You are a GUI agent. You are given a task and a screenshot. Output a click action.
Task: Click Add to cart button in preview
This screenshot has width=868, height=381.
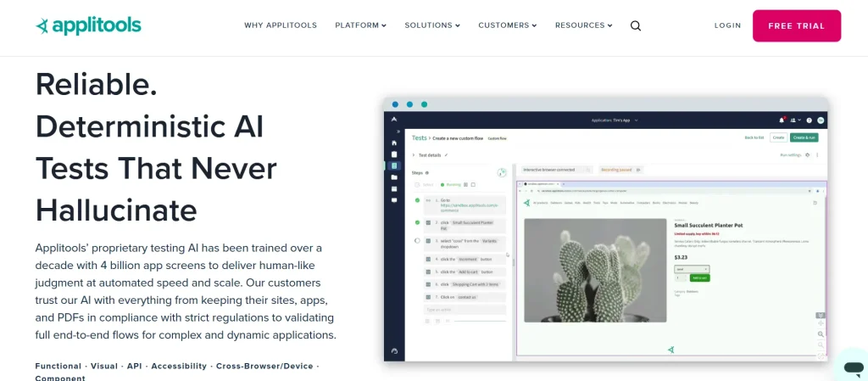(699, 277)
